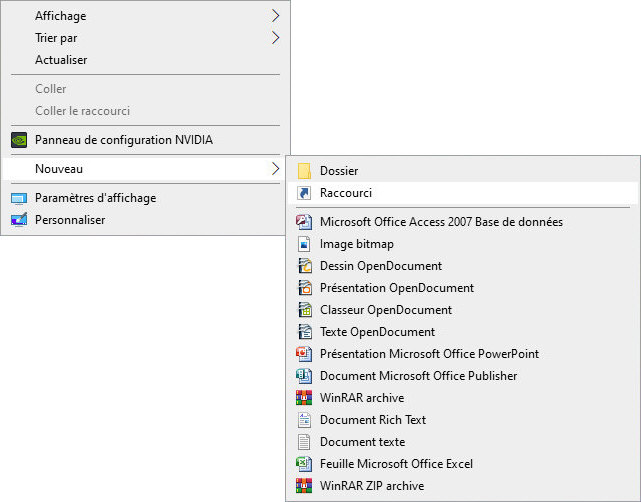
Task: Click the Publisher document icon
Action: click(304, 376)
